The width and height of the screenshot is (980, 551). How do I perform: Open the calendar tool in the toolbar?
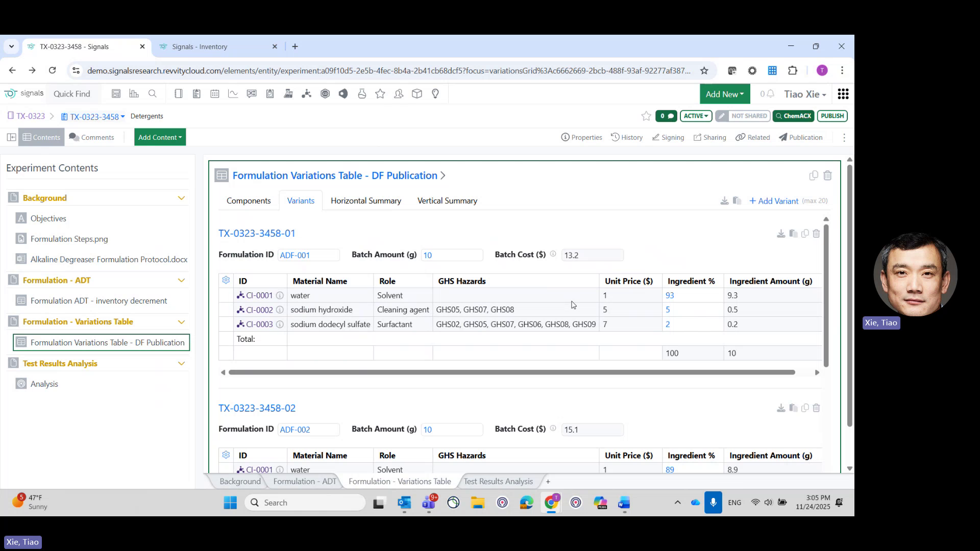[215, 93]
